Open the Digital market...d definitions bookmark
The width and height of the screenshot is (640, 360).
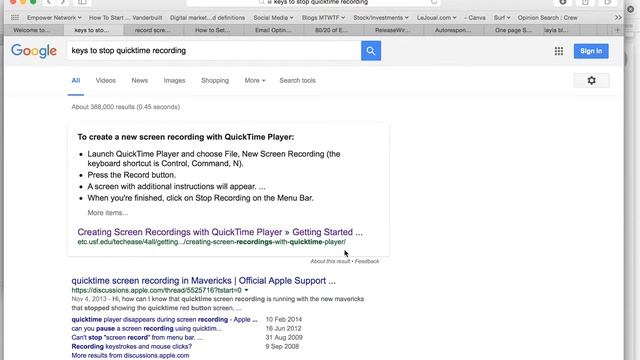(x=207, y=18)
